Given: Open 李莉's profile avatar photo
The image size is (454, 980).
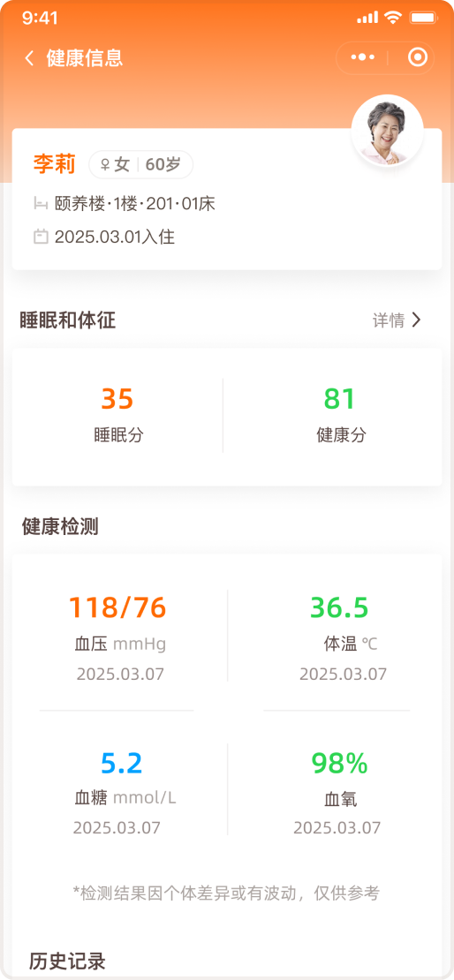Looking at the screenshot, I should (388, 131).
